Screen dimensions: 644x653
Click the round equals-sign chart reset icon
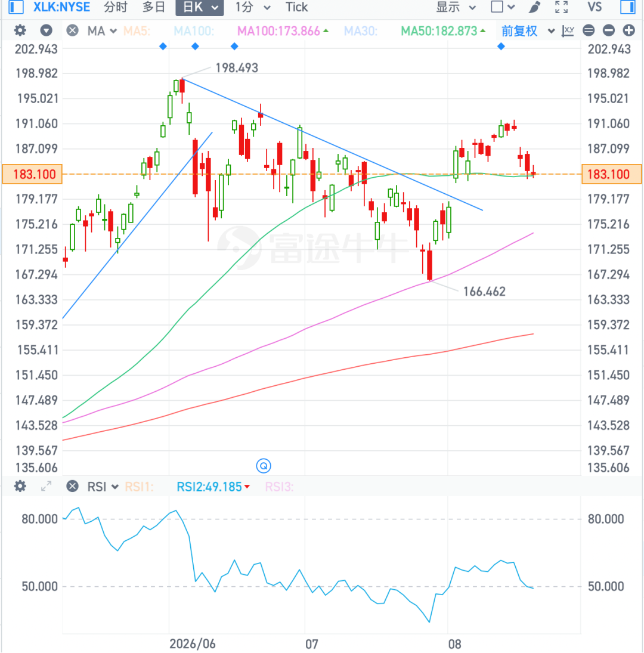[589, 30]
